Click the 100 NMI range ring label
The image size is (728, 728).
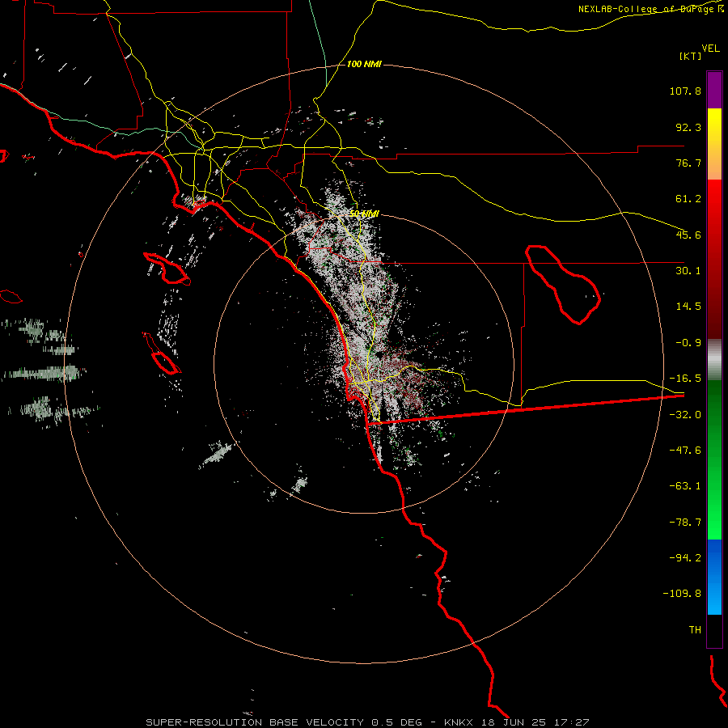pyautogui.click(x=364, y=64)
